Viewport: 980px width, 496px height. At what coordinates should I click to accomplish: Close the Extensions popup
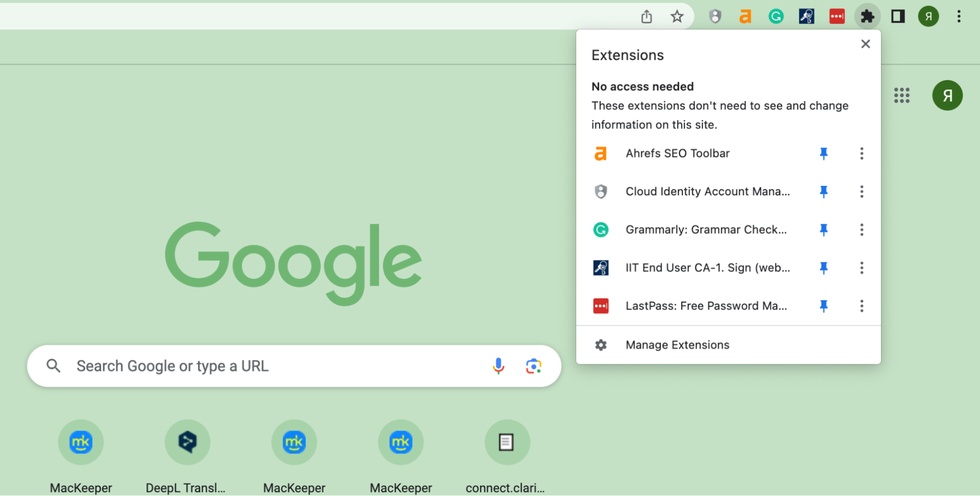click(866, 44)
